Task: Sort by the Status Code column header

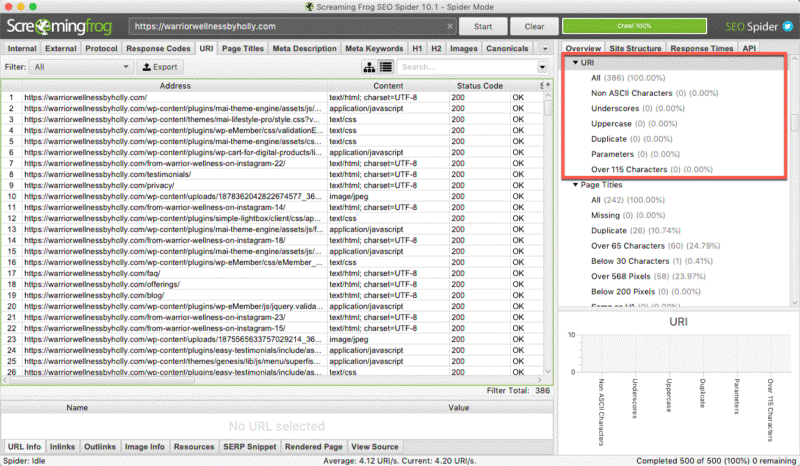Action: (x=480, y=86)
